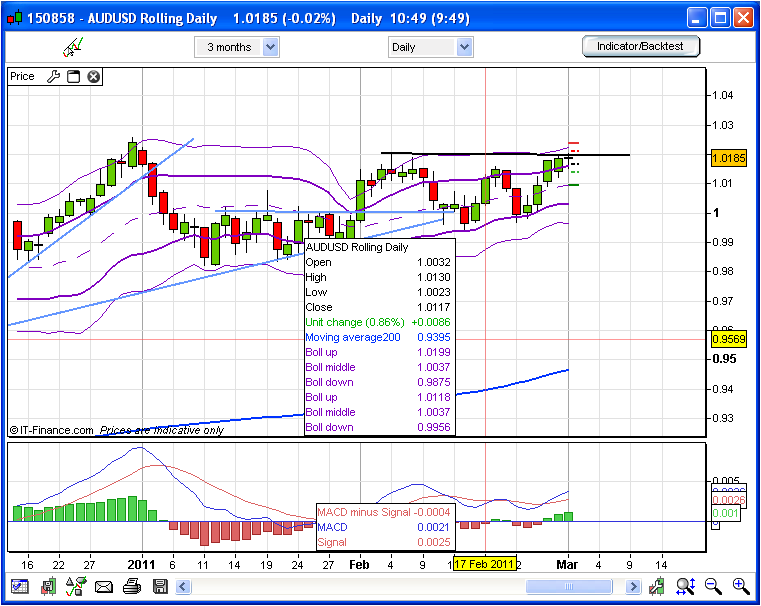The height and width of the screenshot is (606, 761).
Task: Click the 'Open' 1.0032 tooltip row
Action: [x=378, y=262]
